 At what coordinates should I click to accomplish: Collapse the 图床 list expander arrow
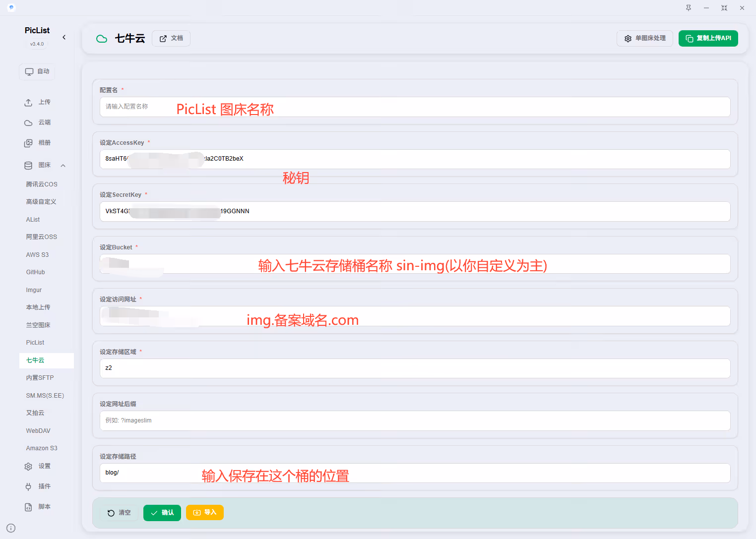point(63,165)
